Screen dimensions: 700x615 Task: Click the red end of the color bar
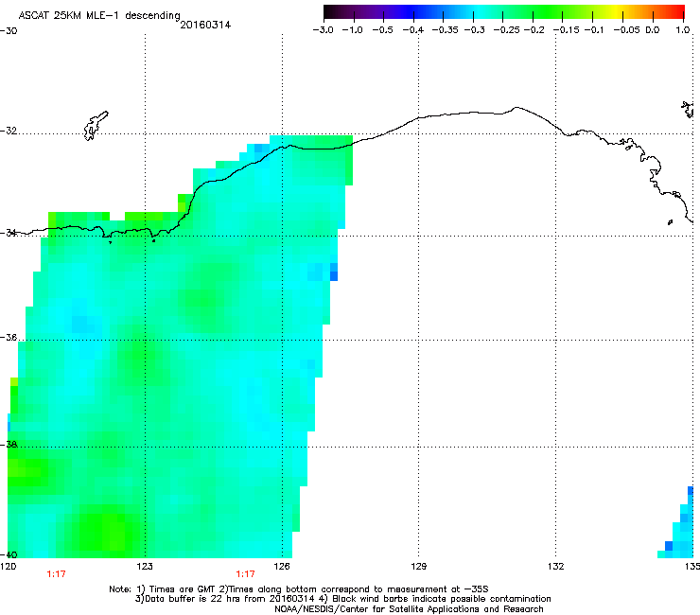tap(678, 11)
